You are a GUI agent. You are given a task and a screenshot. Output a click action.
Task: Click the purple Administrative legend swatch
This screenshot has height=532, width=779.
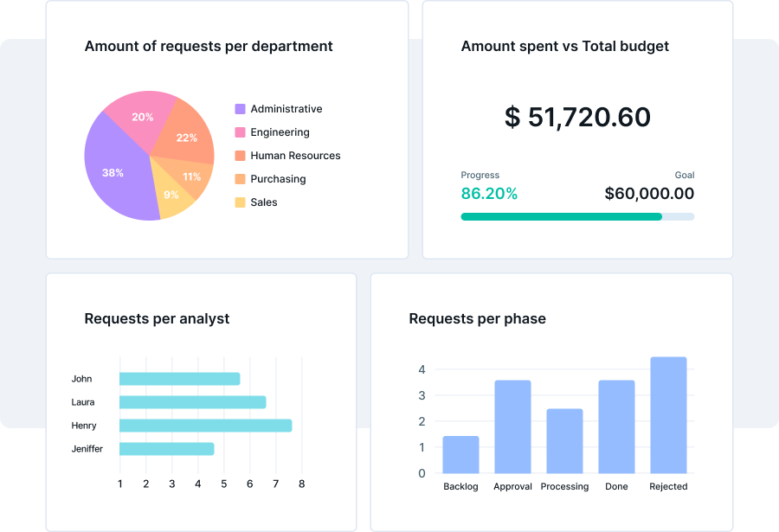click(x=240, y=109)
